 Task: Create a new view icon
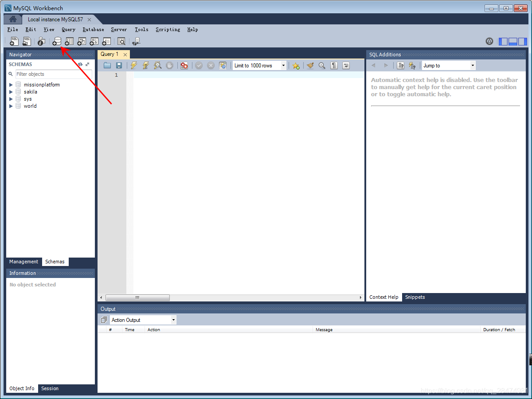[82, 41]
